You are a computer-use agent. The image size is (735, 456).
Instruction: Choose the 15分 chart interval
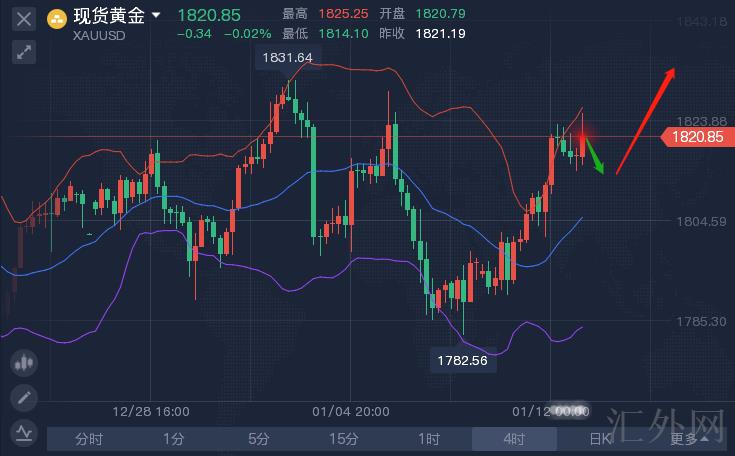(x=344, y=438)
